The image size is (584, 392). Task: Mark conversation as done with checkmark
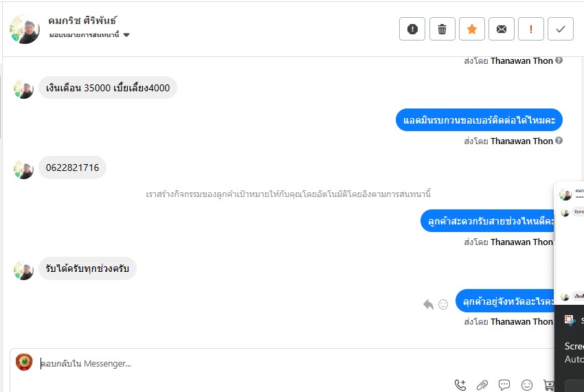tap(561, 29)
